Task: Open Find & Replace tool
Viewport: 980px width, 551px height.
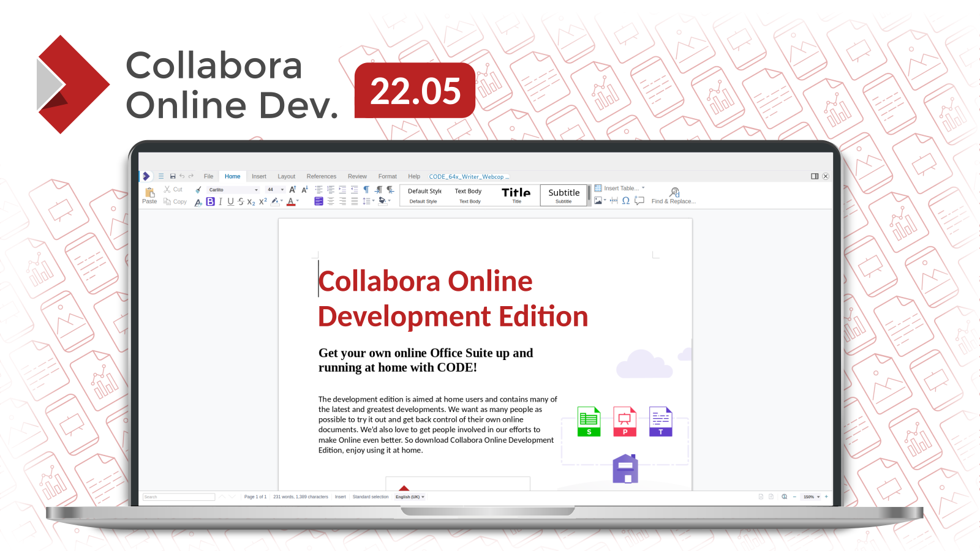Action: pos(673,196)
